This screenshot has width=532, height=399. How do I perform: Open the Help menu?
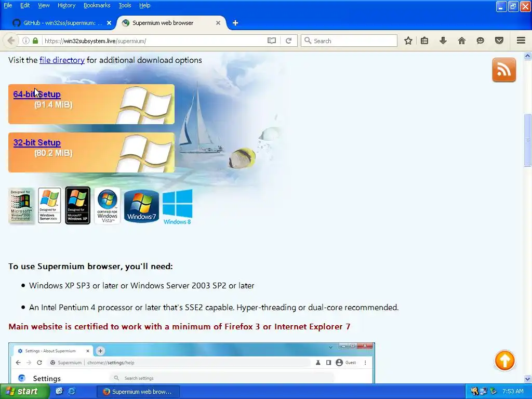tap(144, 5)
